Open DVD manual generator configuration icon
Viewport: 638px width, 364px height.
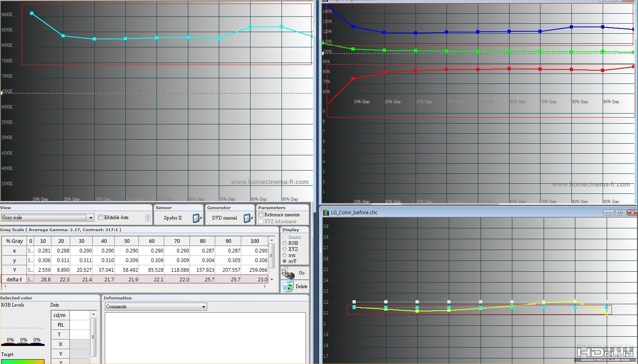coord(248,218)
